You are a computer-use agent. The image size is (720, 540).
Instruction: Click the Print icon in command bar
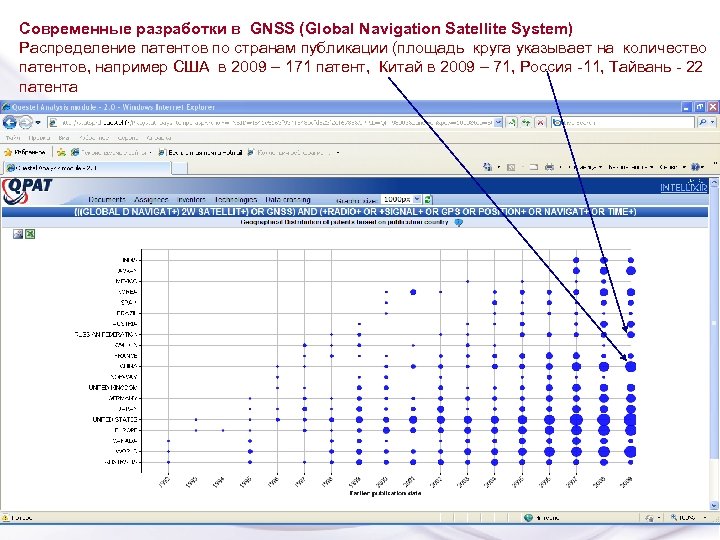point(549,167)
